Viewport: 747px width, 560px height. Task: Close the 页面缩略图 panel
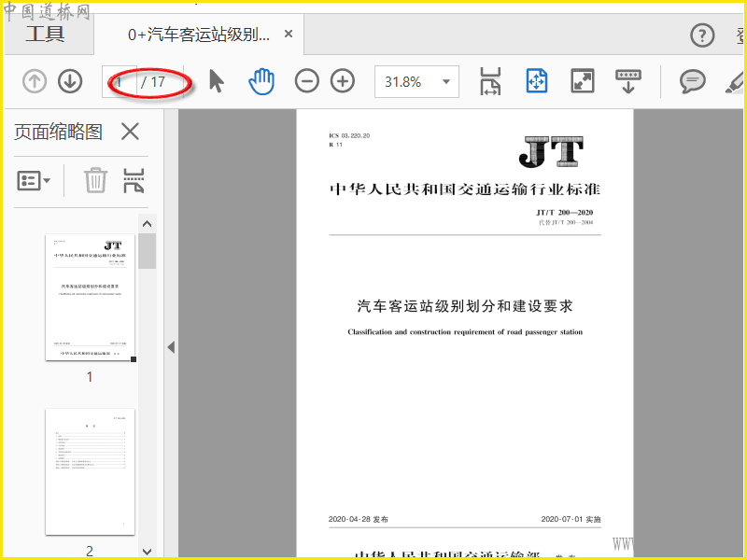pos(130,132)
